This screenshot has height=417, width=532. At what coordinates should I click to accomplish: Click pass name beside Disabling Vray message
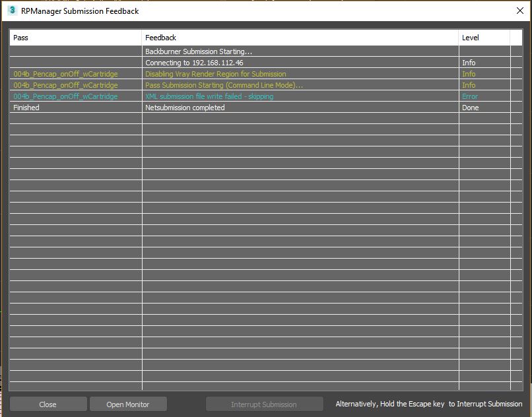(x=65, y=74)
